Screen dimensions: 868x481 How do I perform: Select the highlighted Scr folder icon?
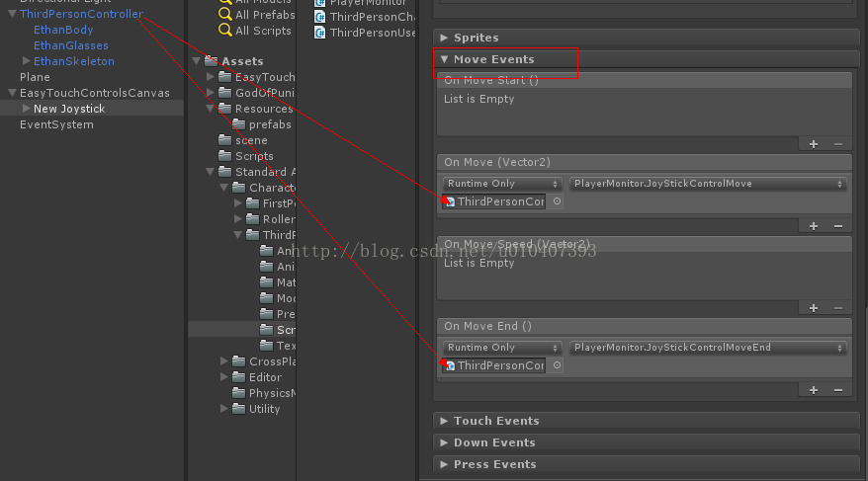coord(266,330)
